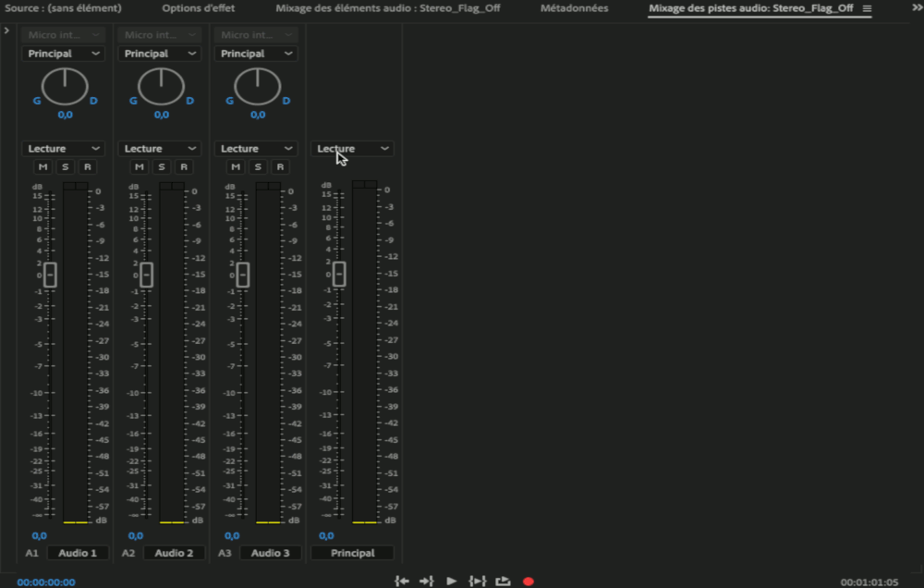The image size is (924, 588).
Task: Open the Audio 2 Principal output dropdown
Action: pos(161,54)
